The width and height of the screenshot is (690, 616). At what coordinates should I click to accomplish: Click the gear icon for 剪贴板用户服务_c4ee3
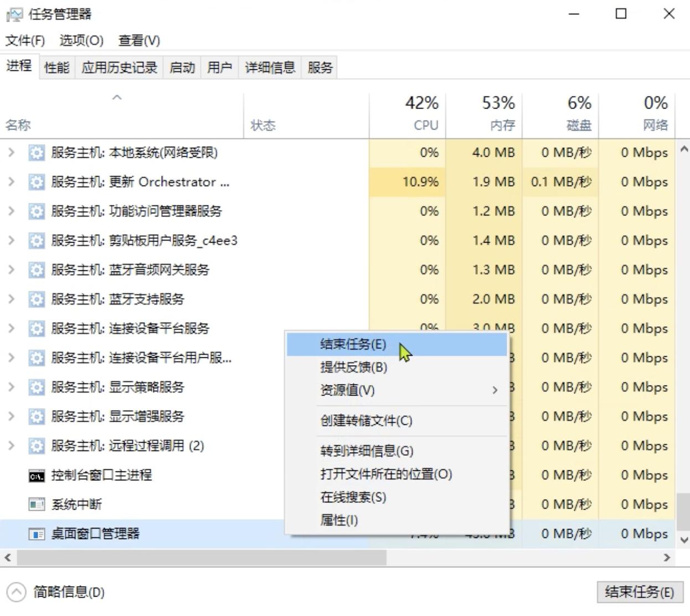(37, 240)
